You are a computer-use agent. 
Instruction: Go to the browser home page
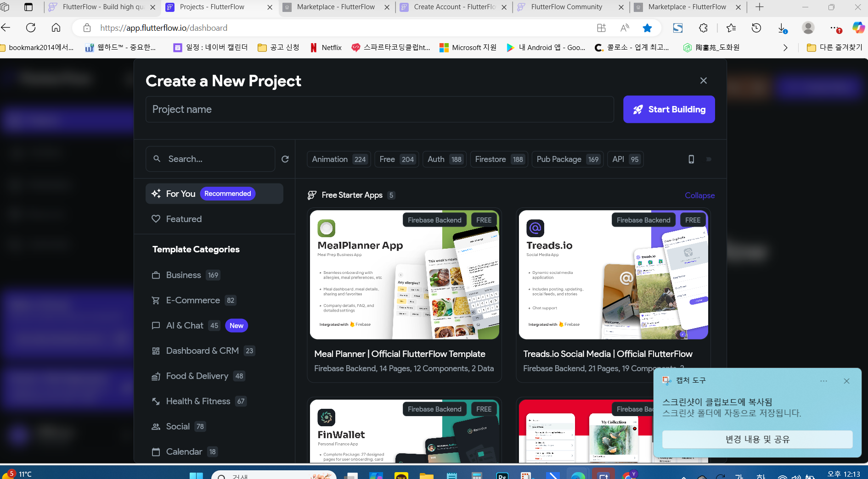(x=56, y=28)
